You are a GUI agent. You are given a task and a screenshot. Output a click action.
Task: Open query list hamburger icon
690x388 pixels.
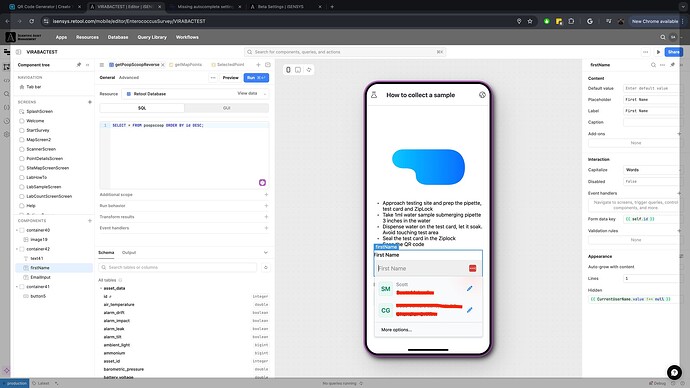click(102, 65)
